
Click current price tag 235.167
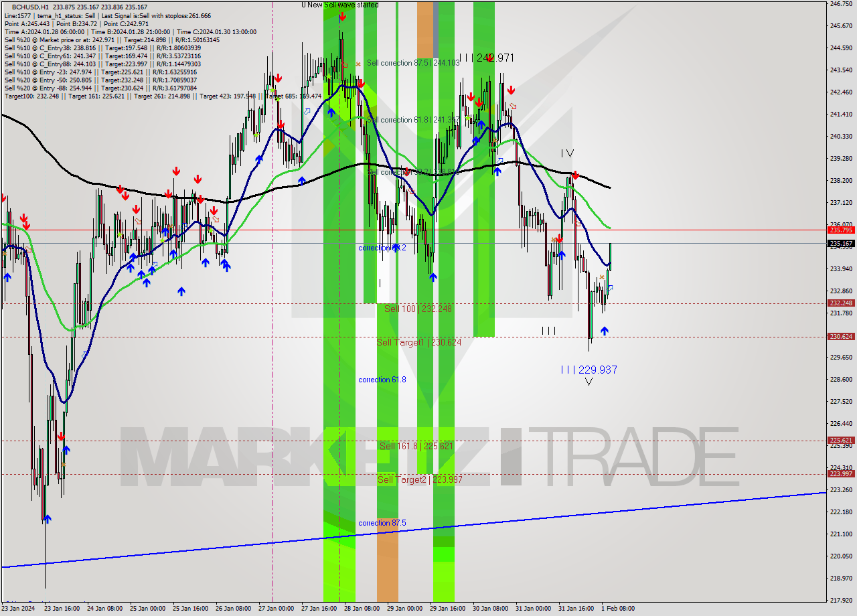pos(841,244)
